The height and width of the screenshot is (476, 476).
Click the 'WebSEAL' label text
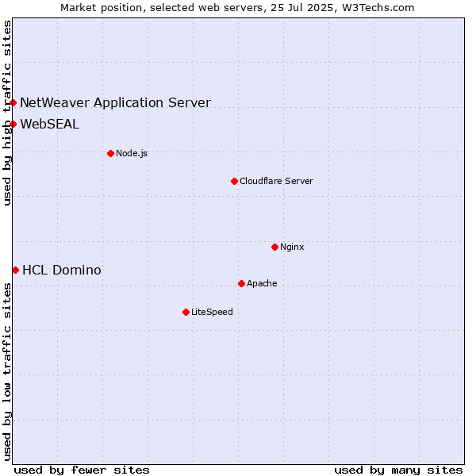pos(50,125)
